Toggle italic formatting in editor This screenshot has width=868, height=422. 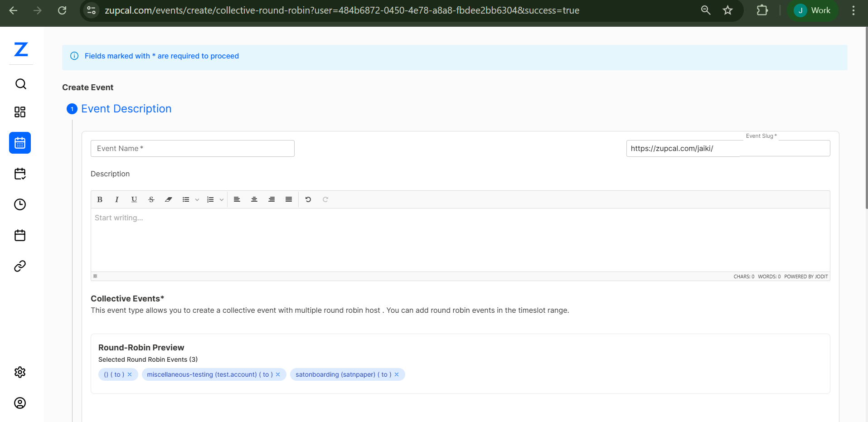tap(117, 199)
